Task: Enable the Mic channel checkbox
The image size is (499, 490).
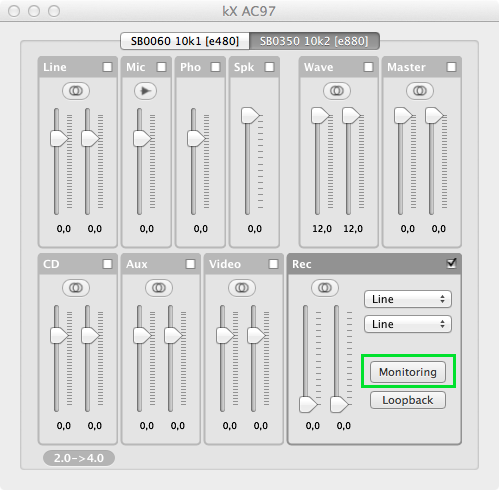Action: pyautogui.click(x=161, y=67)
